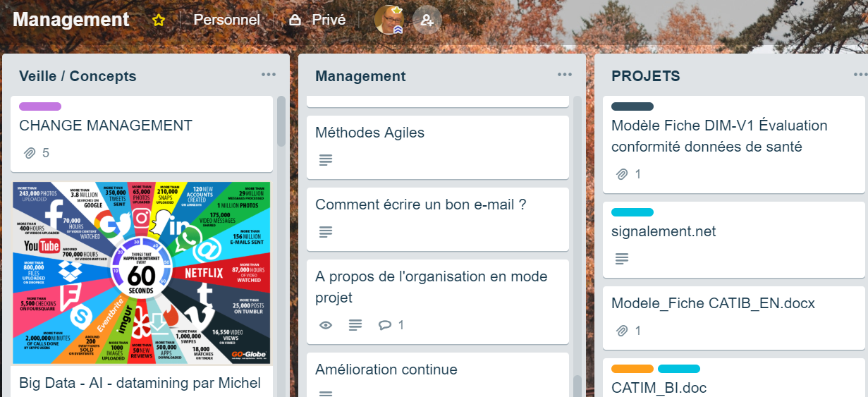Open the Amélioration continue card

438,375
